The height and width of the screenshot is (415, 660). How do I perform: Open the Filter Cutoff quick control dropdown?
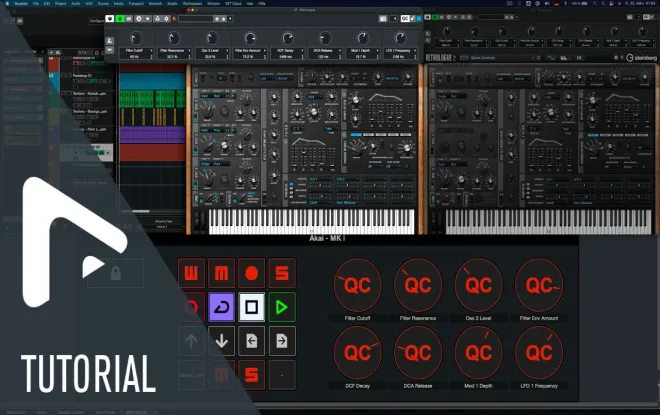click(x=151, y=51)
